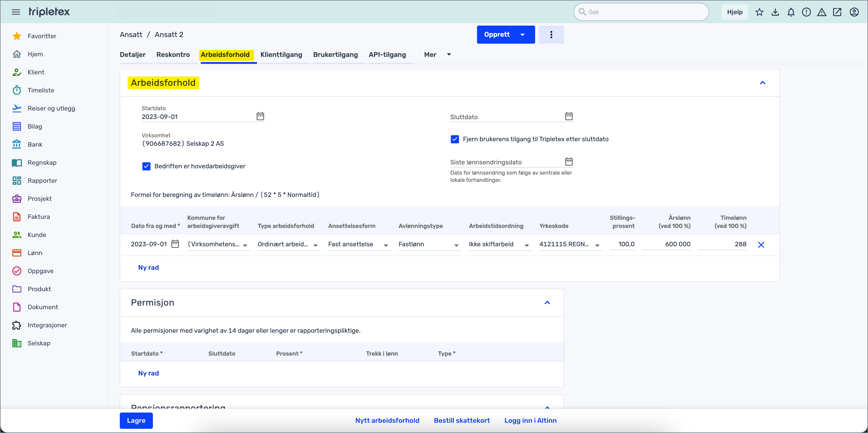The image size is (868, 433).
Task: Open the notifications bell icon
Action: [x=790, y=12]
